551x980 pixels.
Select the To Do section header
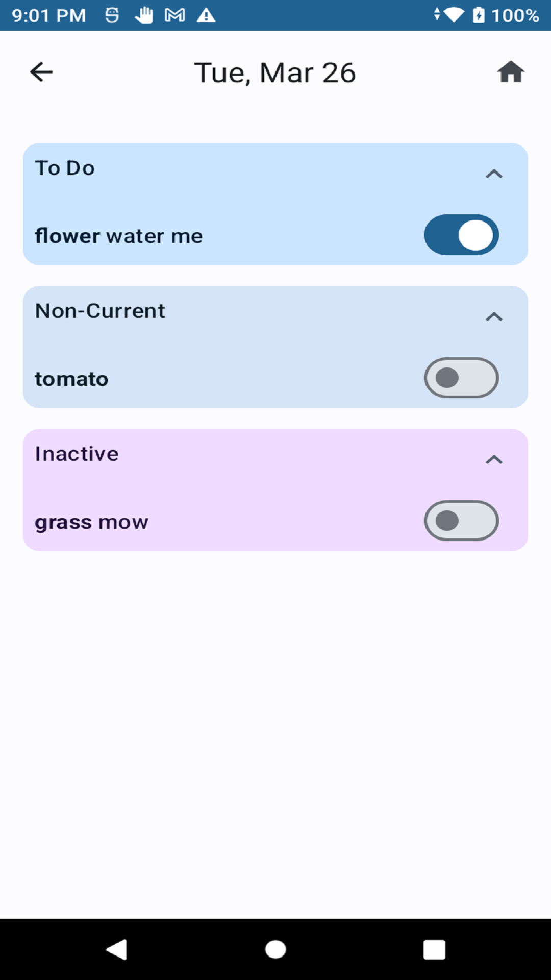[x=65, y=168]
